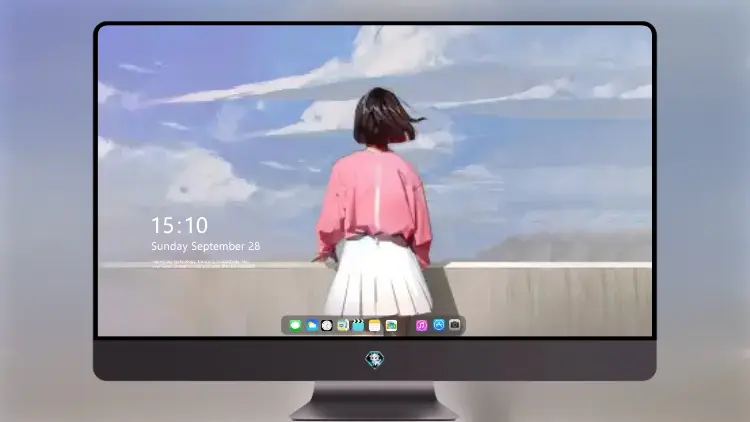Open the teal clapperboard video app
The image size is (750, 422).
[358, 325]
